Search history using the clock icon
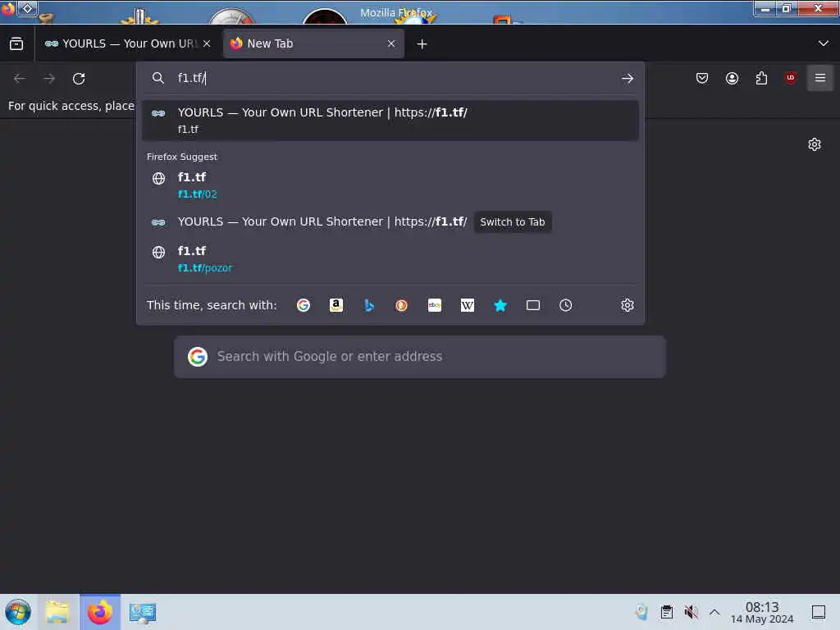840x630 pixels. 566,305
